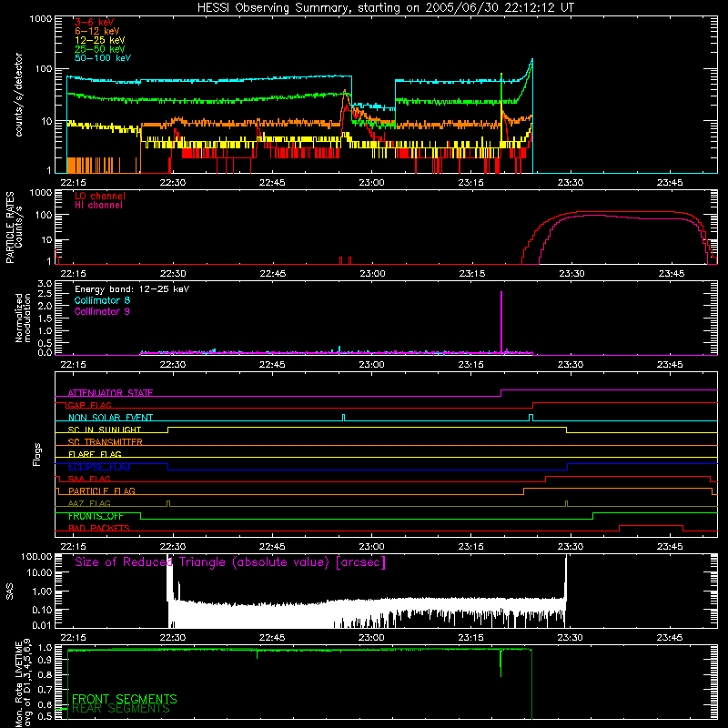Click the 22:45 tick label under modulation panel
Screen dimensions: 728x728
272,365
